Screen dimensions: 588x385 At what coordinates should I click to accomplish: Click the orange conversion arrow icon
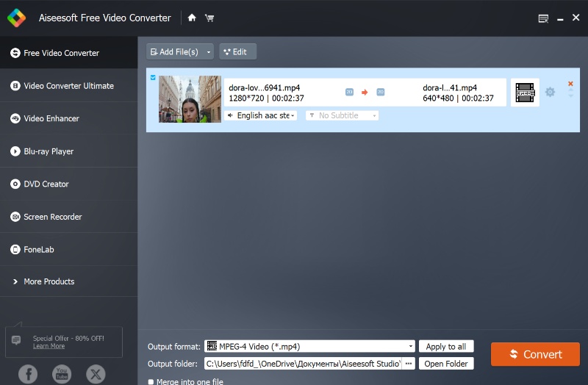(365, 93)
